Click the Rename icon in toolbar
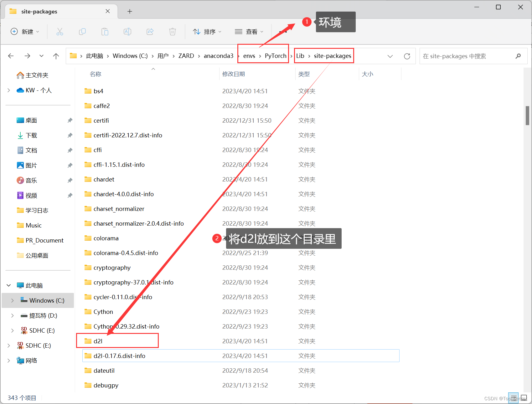 point(127,32)
